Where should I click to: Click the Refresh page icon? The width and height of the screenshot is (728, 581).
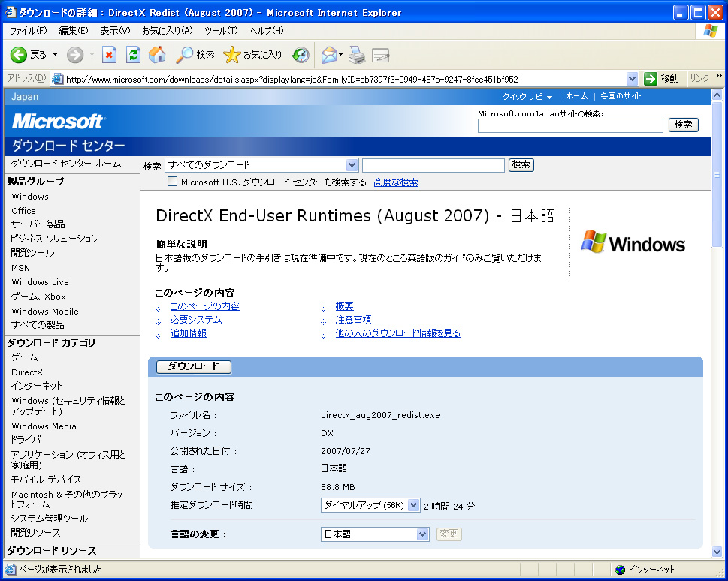(x=133, y=55)
